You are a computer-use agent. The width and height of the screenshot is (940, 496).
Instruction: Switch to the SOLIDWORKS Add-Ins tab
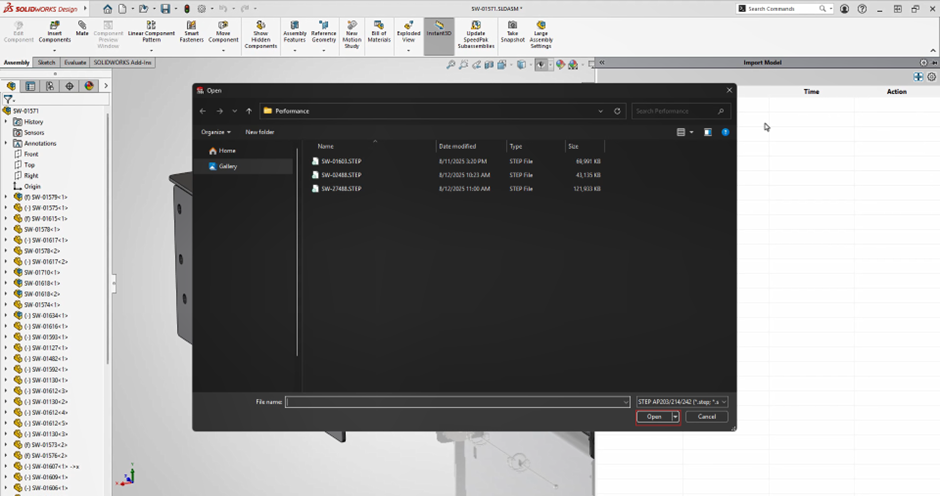(122, 62)
